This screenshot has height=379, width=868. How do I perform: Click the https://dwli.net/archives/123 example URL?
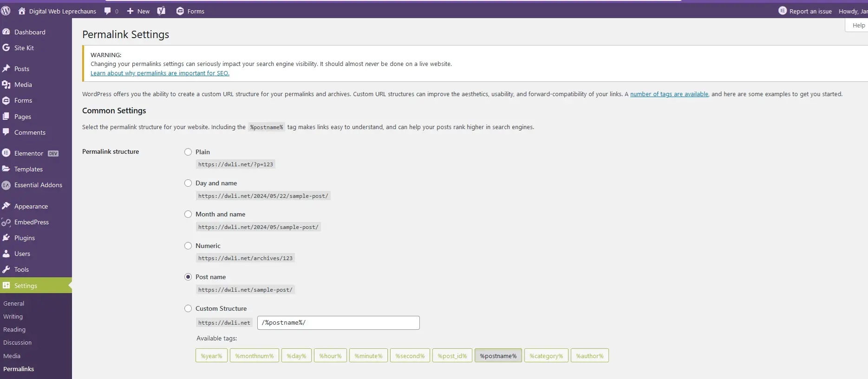[245, 258]
